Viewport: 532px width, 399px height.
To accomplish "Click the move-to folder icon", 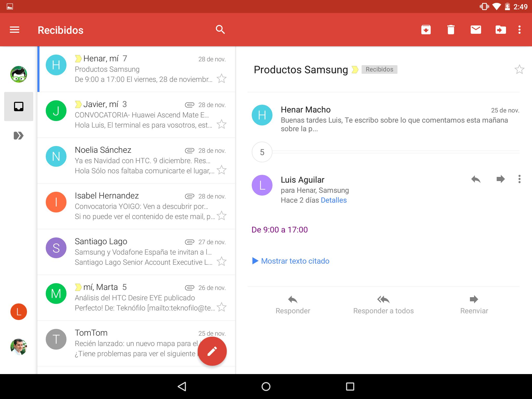I will [501, 30].
